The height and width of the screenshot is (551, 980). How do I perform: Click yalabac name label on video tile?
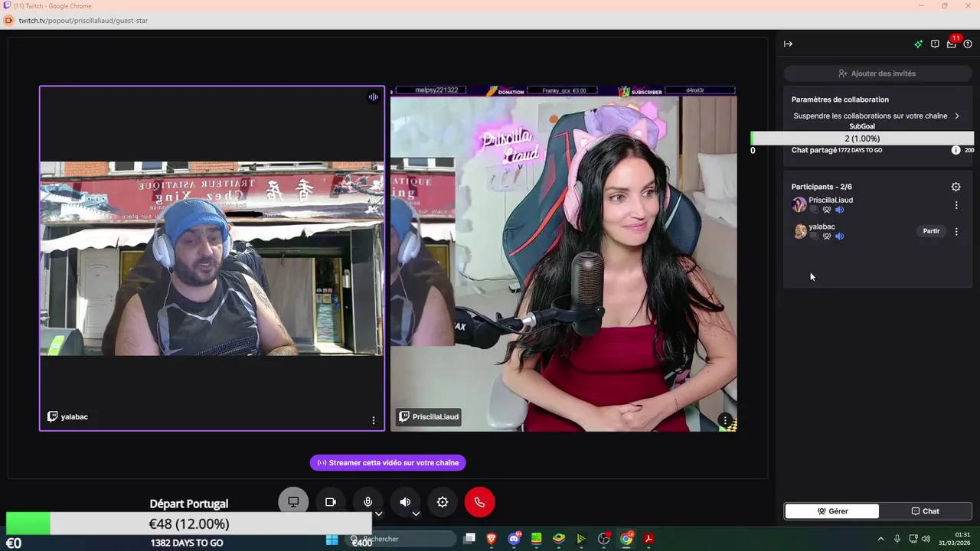click(x=68, y=417)
